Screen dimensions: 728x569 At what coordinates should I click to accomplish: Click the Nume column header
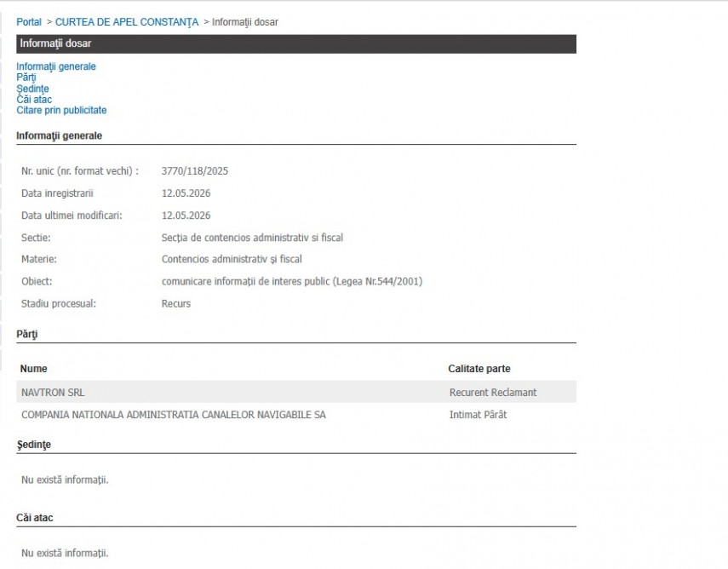pos(33,368)
